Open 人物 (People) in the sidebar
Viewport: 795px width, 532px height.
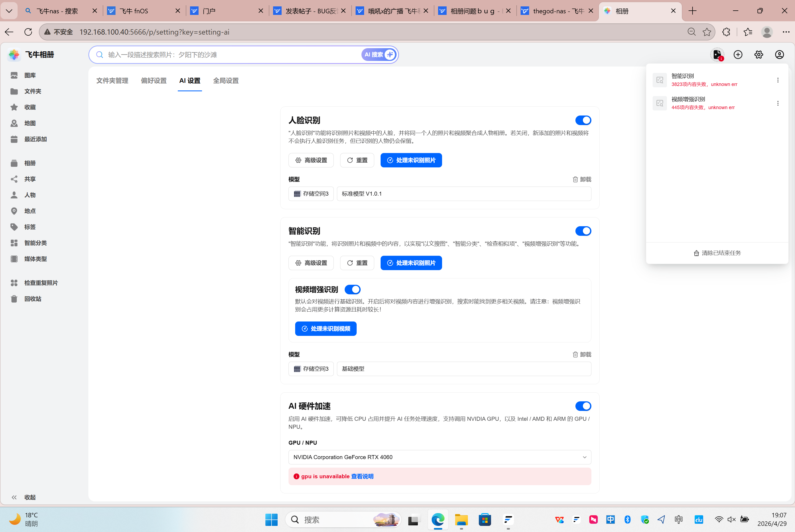point(30,195)
